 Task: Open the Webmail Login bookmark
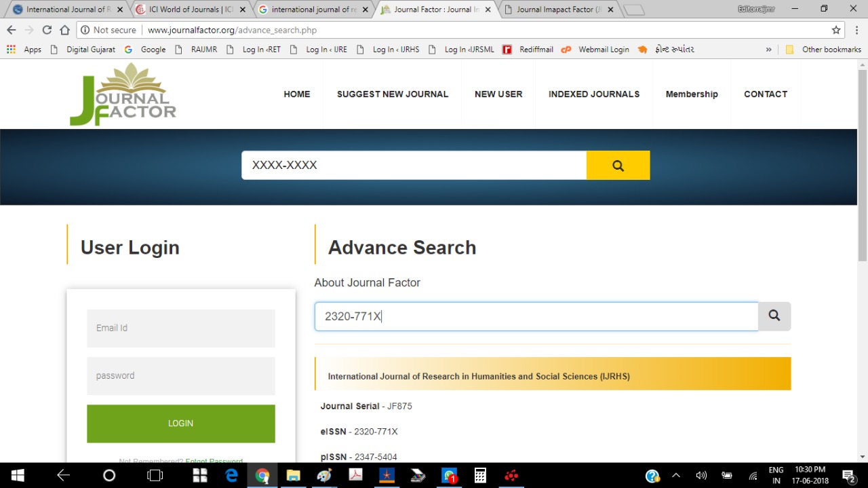595,50
